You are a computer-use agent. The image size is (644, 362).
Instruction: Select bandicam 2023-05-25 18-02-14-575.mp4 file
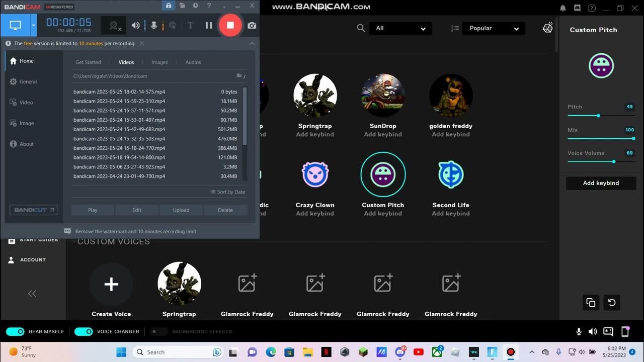(x=155, y=92)
